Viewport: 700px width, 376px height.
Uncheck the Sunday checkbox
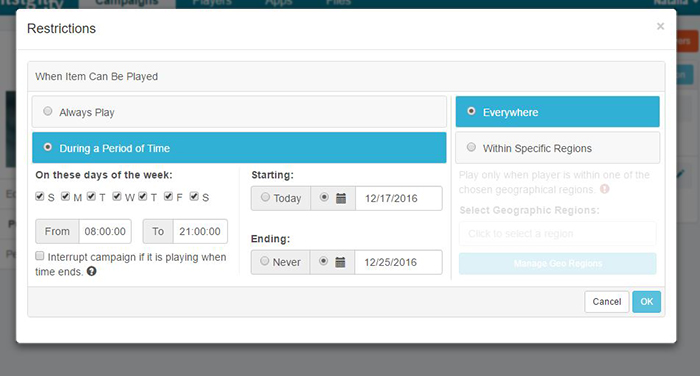click(x=40, y=196)
